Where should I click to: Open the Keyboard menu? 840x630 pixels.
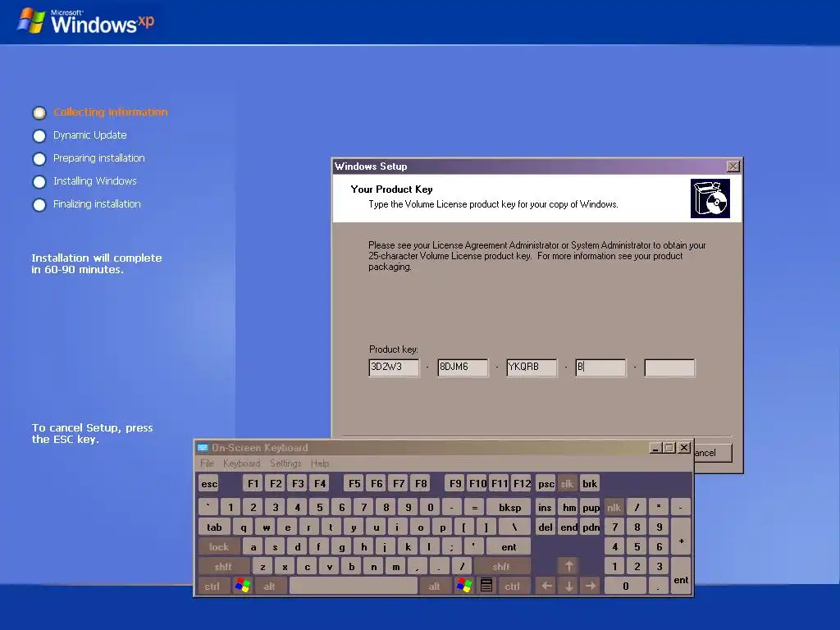click(x=242, y=463)
